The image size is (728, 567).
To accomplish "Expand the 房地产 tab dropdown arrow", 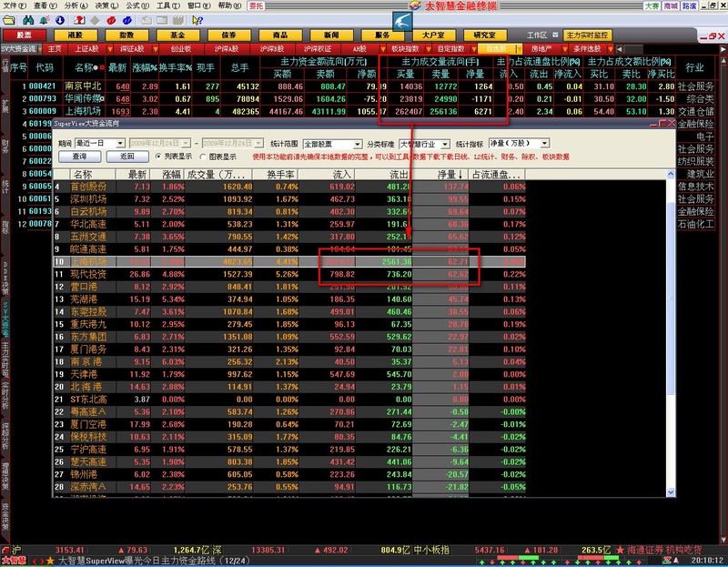I will [x=564, y=49].
